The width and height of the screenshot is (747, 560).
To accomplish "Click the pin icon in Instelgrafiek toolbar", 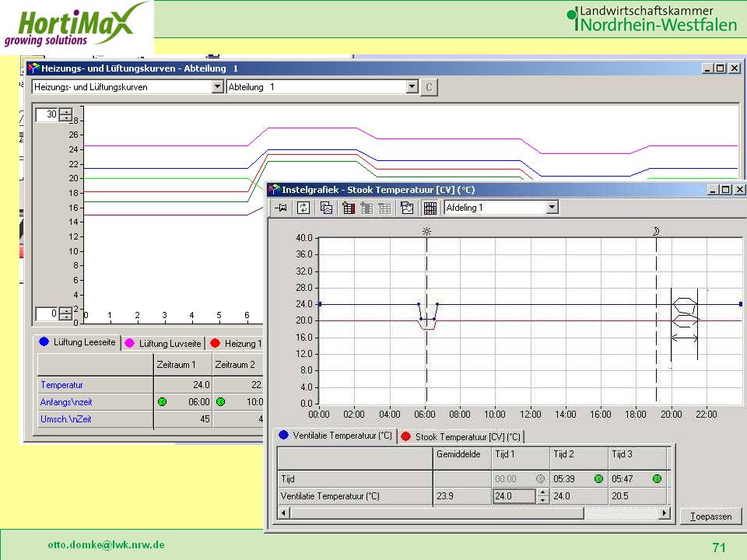I will click(281, 208).
